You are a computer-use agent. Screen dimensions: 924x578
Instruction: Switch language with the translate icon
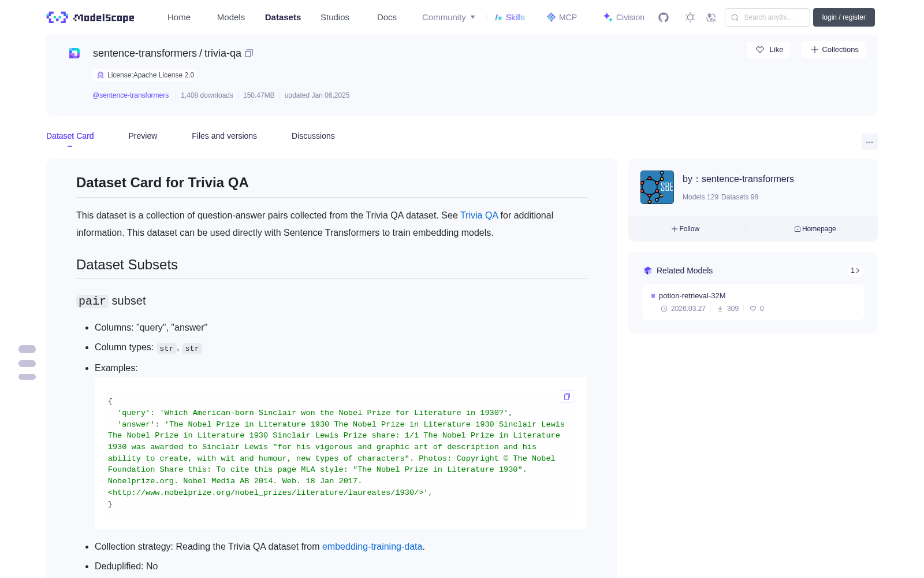click(711, 17)
